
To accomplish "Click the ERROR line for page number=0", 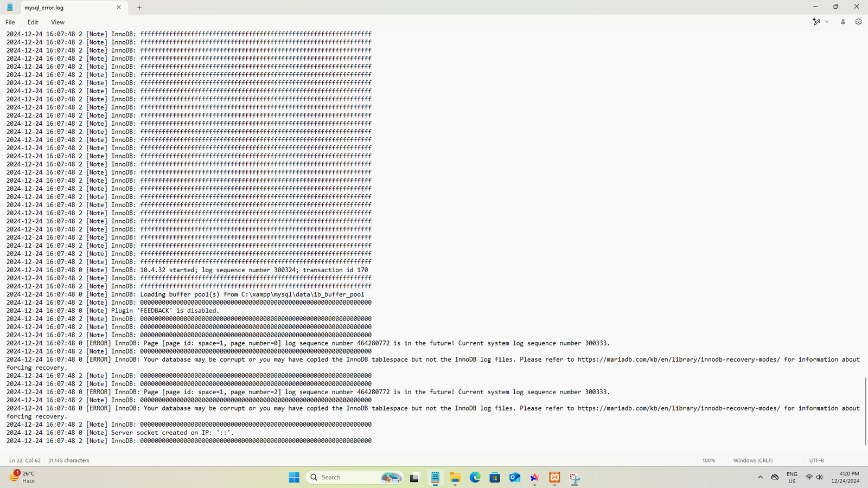I will (308, 343).
